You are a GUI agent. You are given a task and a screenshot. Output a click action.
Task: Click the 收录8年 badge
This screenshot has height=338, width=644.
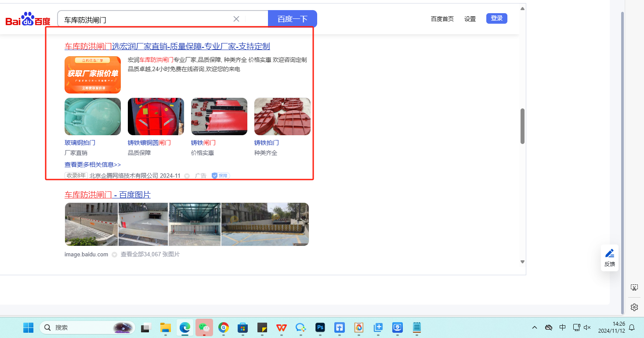tap(76, 176)
